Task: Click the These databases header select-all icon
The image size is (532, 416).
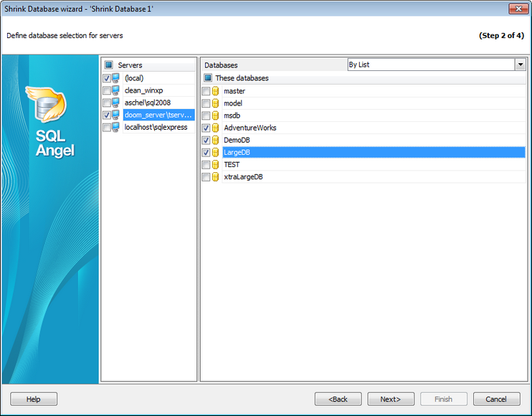Action: (x=208, y=78)
